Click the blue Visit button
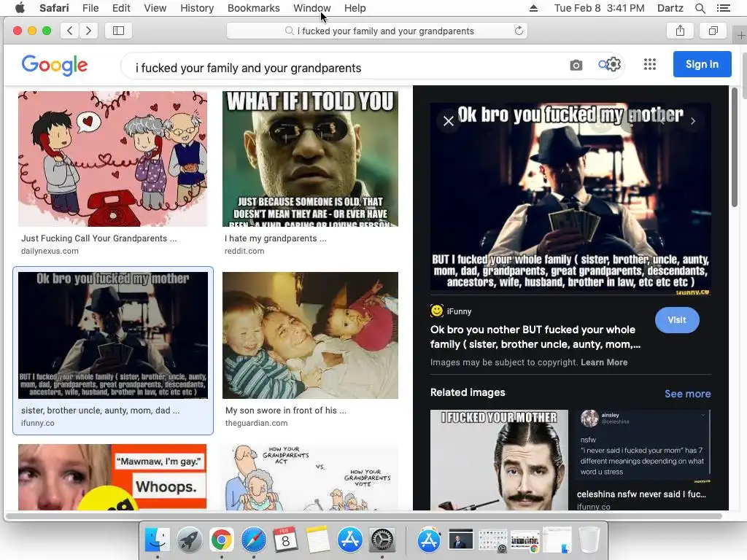This screenshot has height=560, width=747. (677, 320)
